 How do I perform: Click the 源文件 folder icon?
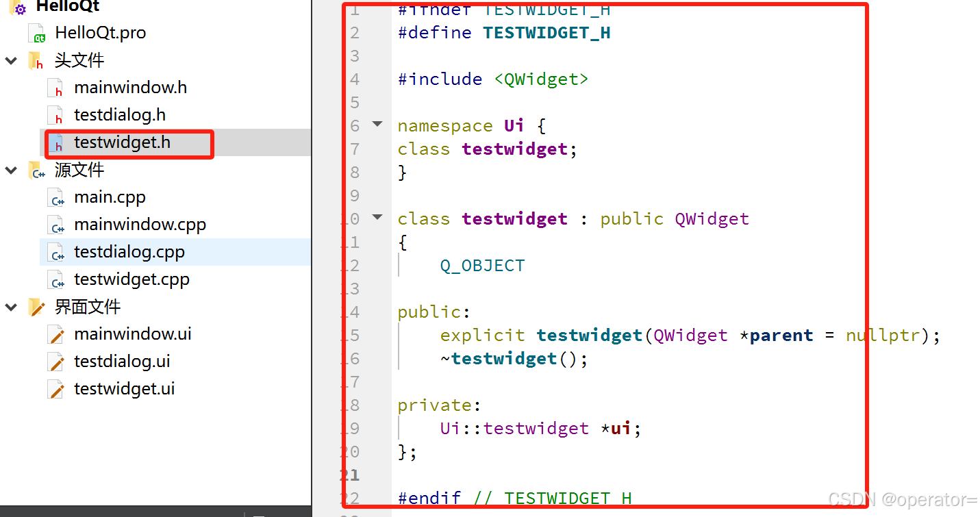point(36,170)
